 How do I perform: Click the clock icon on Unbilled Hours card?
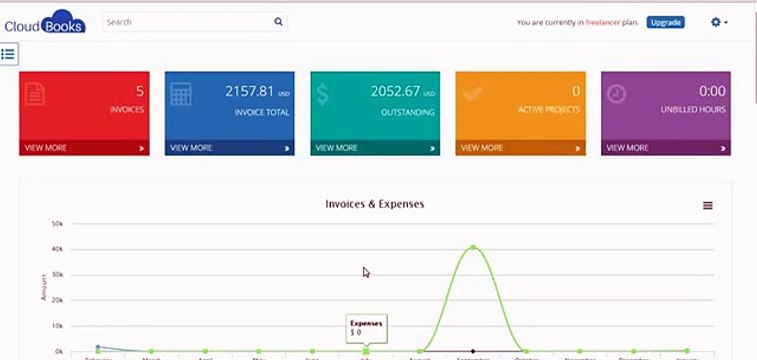(x=617, y=94)
